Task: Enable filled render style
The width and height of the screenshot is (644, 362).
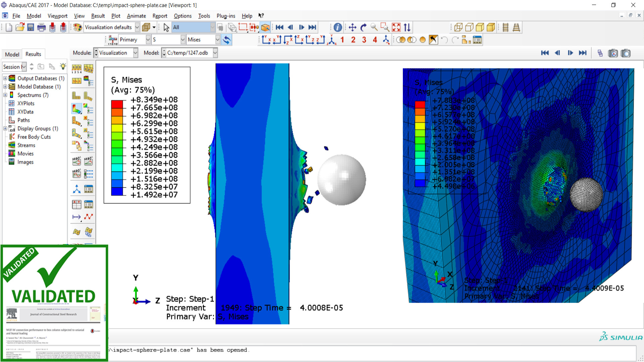Action: click(x=480, y=27)
